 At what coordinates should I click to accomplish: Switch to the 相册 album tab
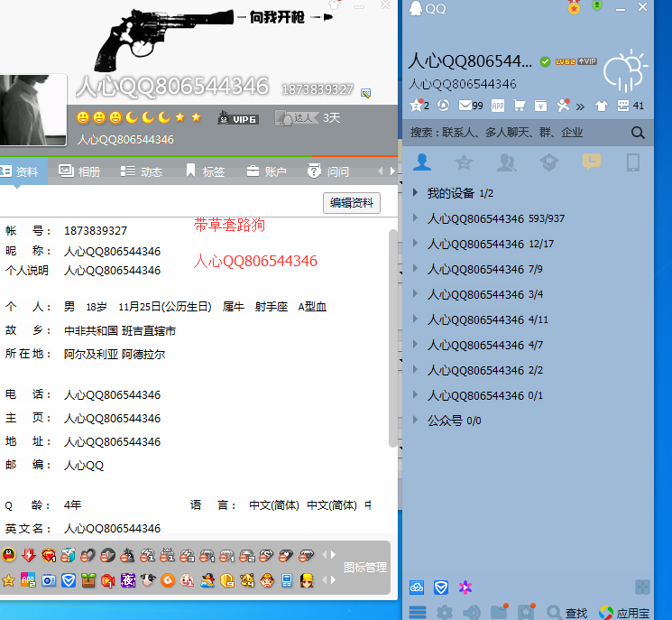(x=79, y=171)
